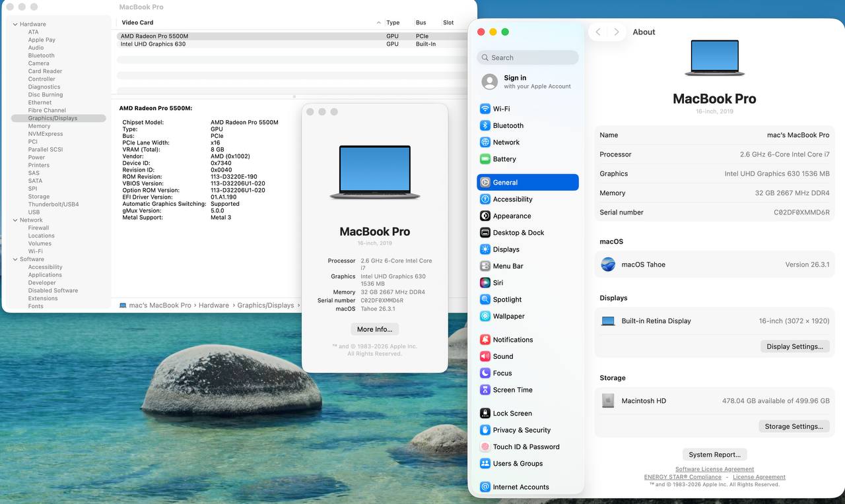The image size is (845, 504).
Task: Click the System Settings search field
Action: (527, 57)
